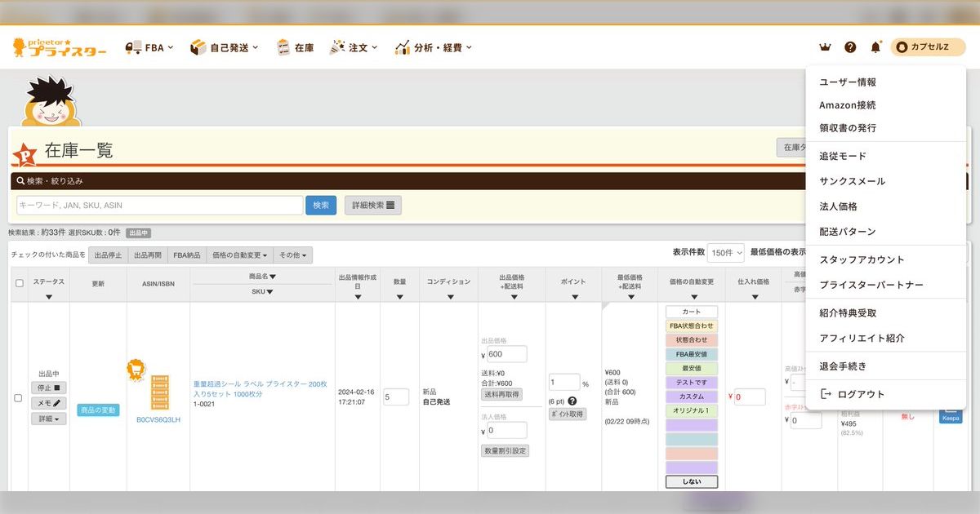The height and width of the screenshot is (514, 980).
Task: Tick the select-all checkbox in table header
Action: click(19, 283)
